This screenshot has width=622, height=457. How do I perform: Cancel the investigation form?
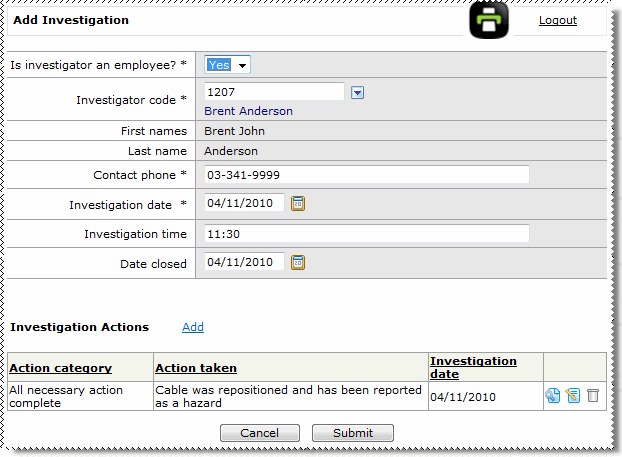(260, 433)
